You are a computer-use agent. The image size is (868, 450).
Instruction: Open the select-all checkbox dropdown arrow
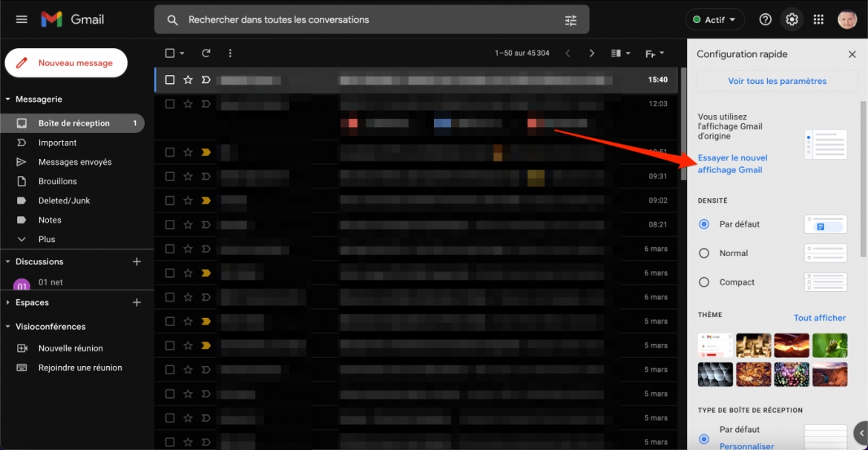(x=182, y=53)
